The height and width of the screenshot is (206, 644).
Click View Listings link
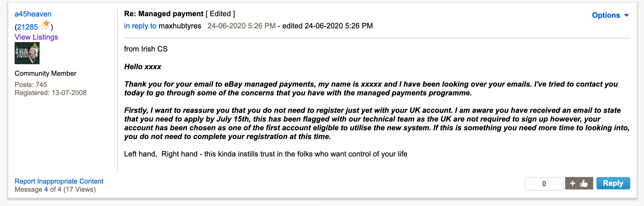click(x=36, y=37)
